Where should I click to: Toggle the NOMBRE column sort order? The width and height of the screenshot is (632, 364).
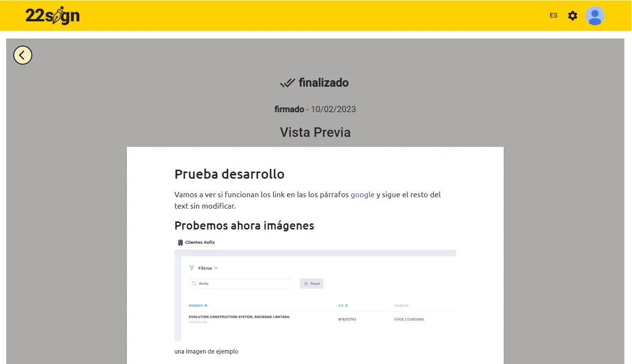pyautogui.click(x=198, y=306)
